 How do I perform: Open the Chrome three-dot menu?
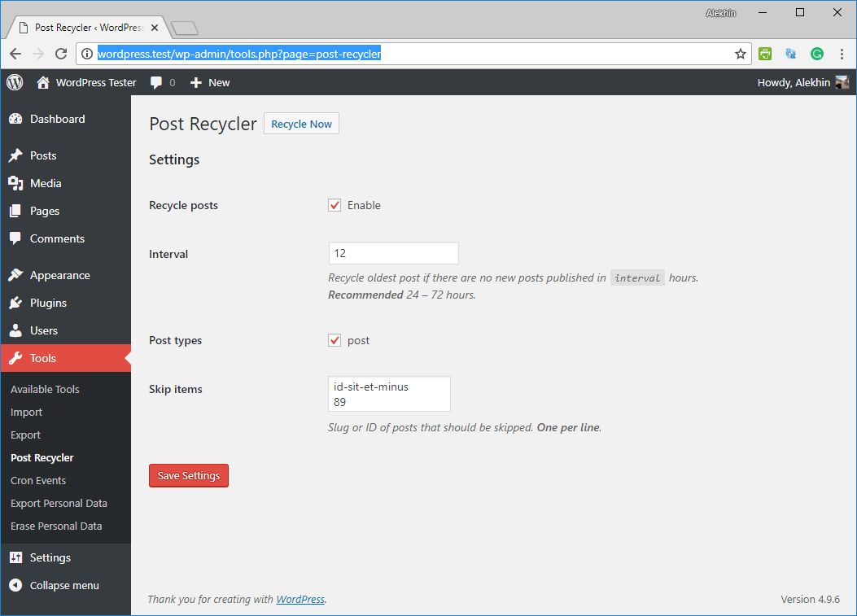pos(842,53)
